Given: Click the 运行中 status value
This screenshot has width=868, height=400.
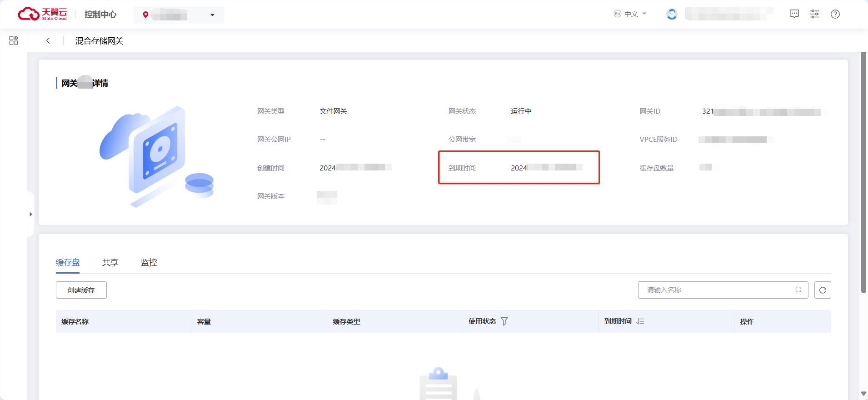Looking at the screenshot, I should [521, 111].
